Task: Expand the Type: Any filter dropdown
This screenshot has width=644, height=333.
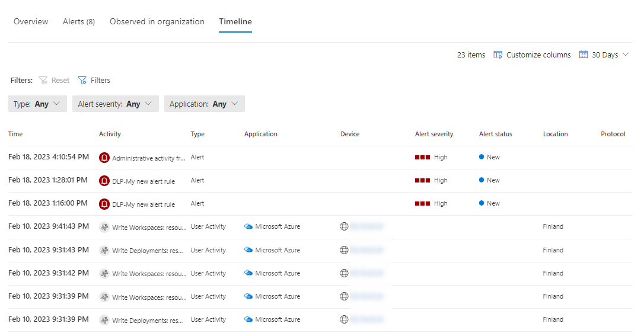Action: [37, 104]
